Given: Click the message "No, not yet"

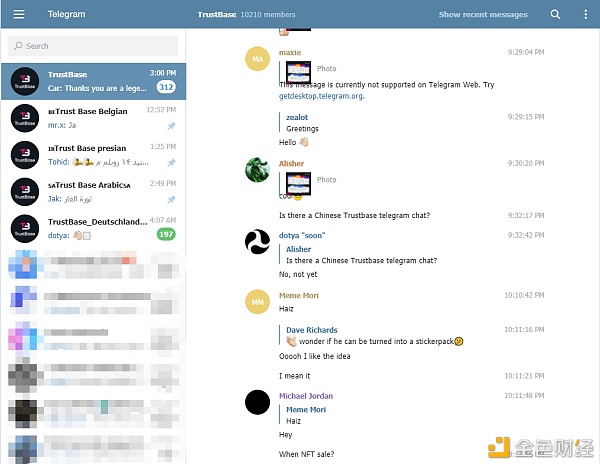Looking at the screenshot, I should pyautogui.click(x=298, y=274).
